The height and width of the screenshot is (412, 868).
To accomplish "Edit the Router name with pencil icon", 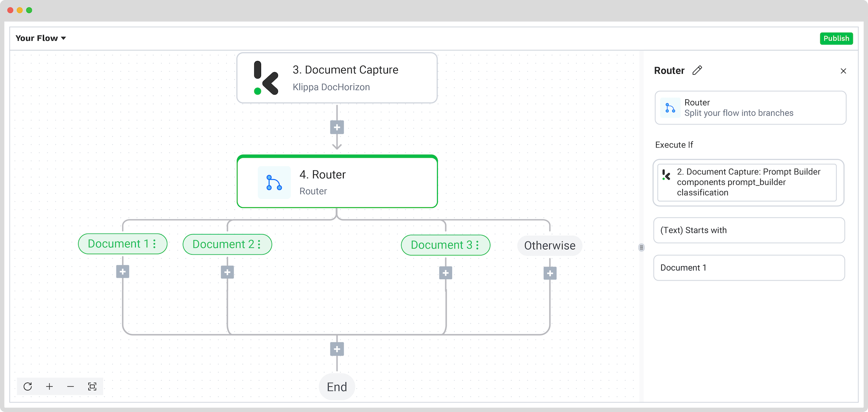I will tap(697, 70).
